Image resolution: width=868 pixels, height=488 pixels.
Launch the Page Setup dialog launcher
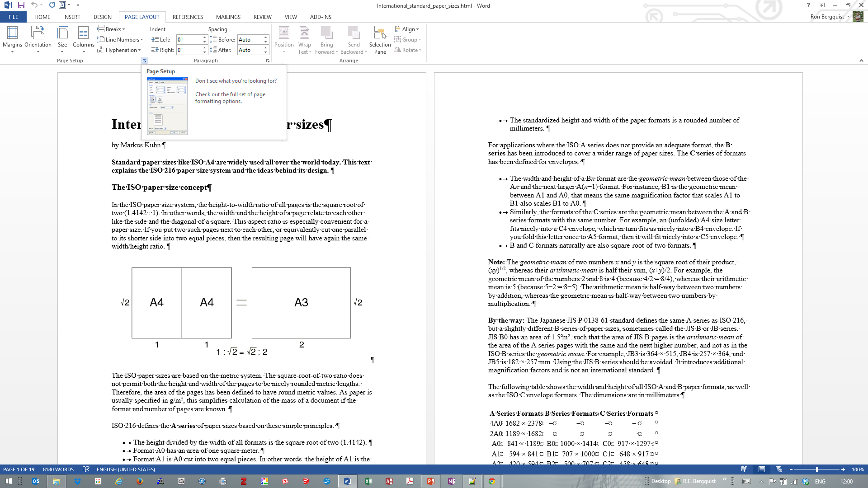coord(144,61)
